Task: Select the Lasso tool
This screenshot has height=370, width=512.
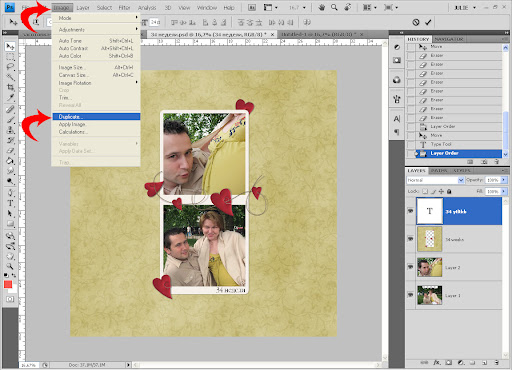Action: (10, 67)
